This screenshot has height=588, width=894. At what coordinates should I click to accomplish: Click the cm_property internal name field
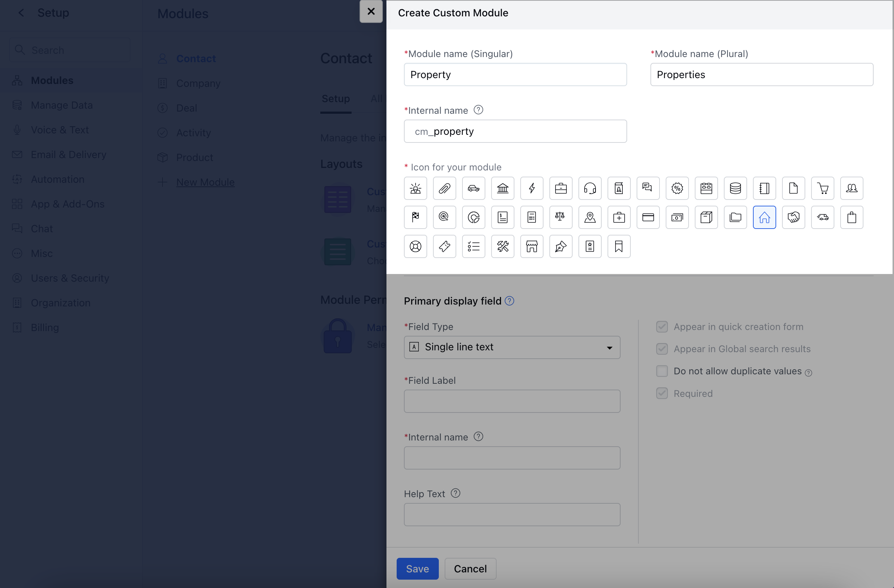point(516,131)
